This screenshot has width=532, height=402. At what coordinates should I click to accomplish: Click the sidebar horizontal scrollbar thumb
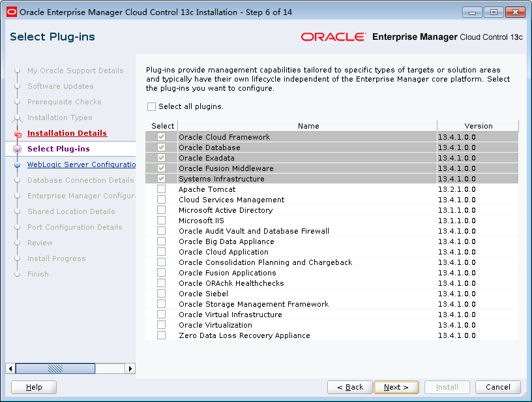coord(55,368)
